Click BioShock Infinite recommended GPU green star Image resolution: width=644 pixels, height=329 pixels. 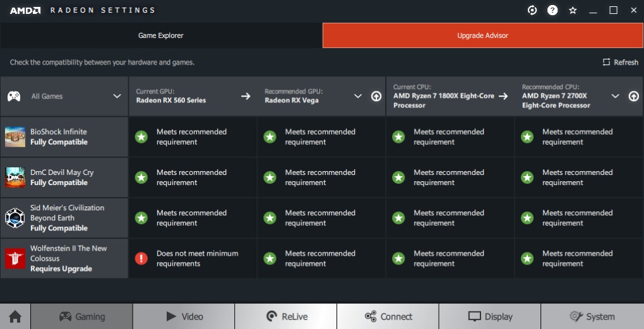tap(270, 137)
